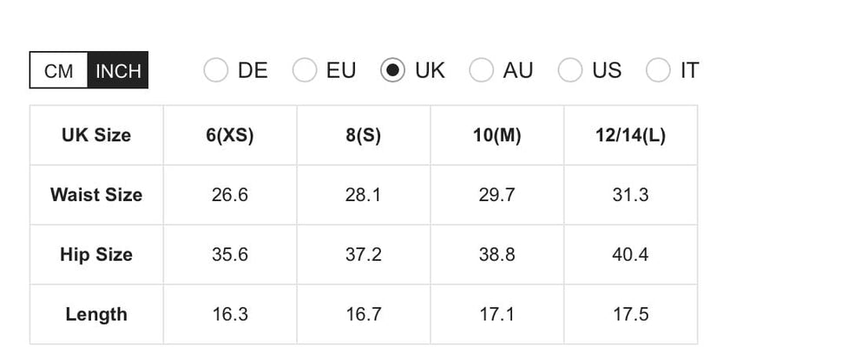Viewport: 868px width, 359px height.
Task: Click the 6(XS) column header
Action: coord(230,135)
